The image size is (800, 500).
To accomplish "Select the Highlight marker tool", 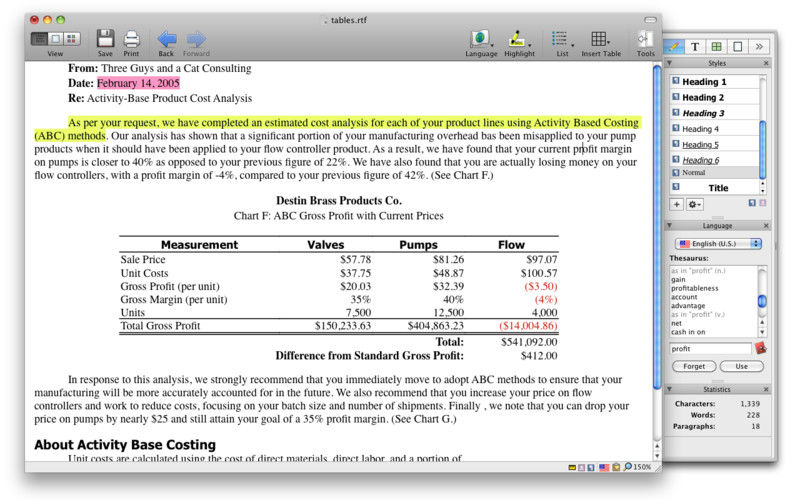I will 517,39.
